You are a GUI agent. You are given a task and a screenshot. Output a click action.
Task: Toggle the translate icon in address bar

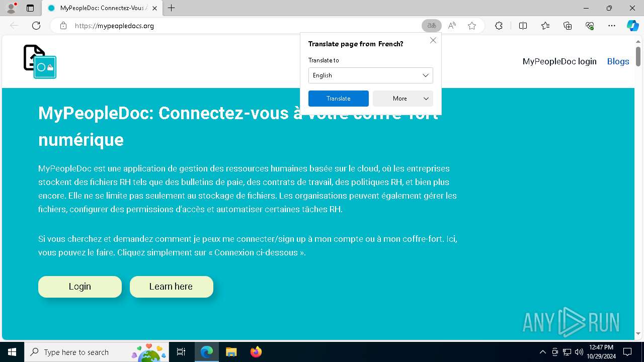click(x=432, y=26)
